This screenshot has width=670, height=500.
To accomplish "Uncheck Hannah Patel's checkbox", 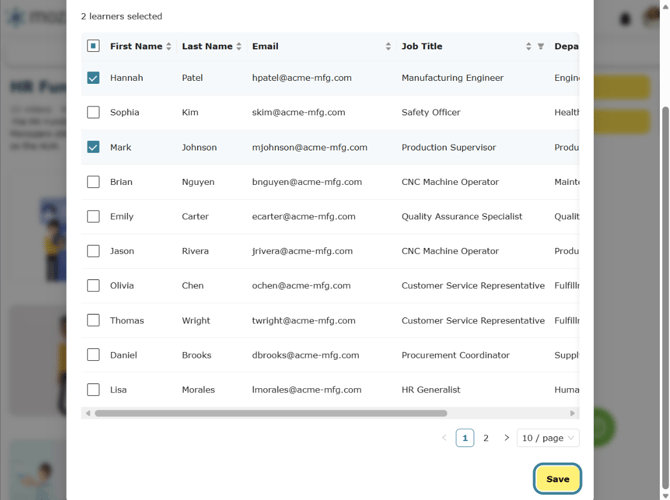I will tap(93, 78).
